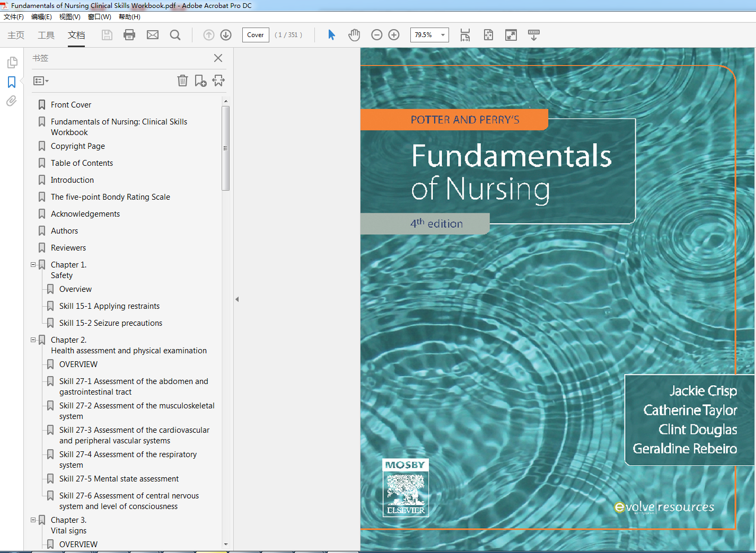Click the Send by email envelope icon
The width and height of the screenshot is (756, 553).
(153, 35)
